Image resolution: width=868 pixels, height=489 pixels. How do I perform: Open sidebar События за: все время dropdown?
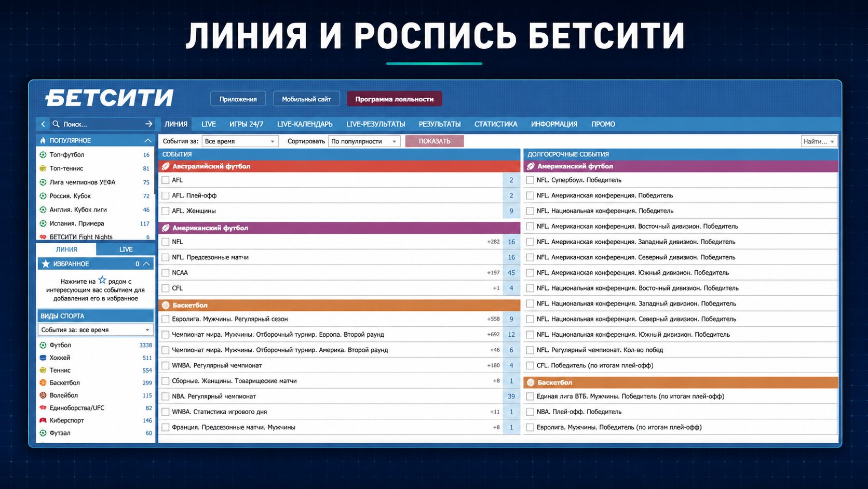tap(96, 330)
